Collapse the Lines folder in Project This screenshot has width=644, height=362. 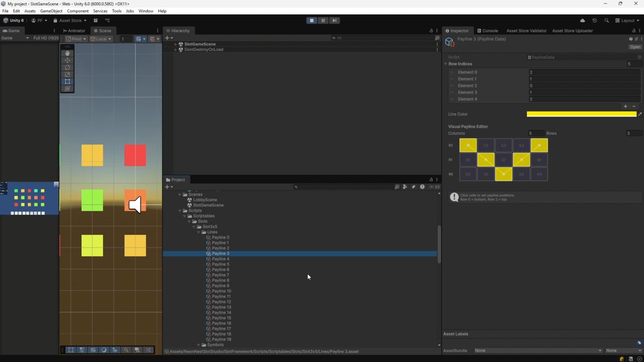(199, 232)
